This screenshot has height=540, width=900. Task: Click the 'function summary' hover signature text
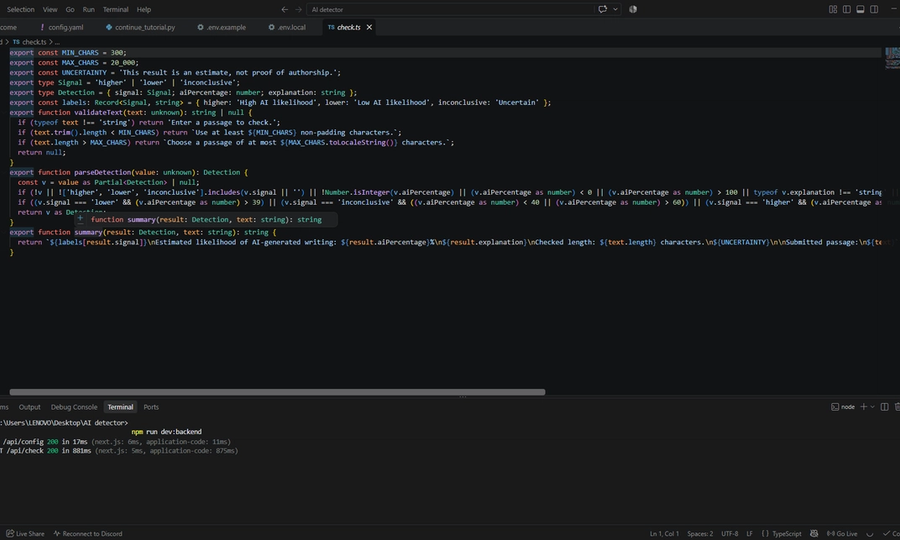click(206, 219)
